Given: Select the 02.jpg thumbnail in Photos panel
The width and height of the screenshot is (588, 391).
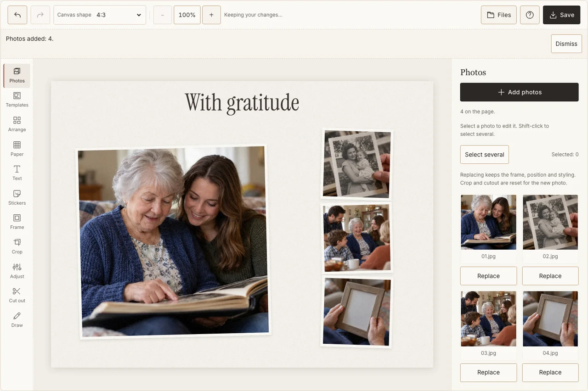Looking at the screenshot, I should [x=550, y=222].
